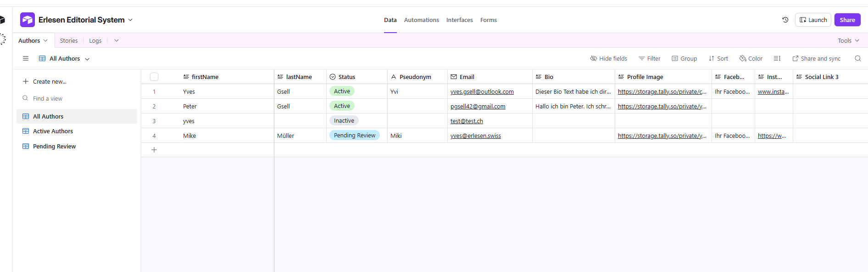Click the plus icon to add row
Viewport: 868px width, 272px height.
tap(154, 150)
